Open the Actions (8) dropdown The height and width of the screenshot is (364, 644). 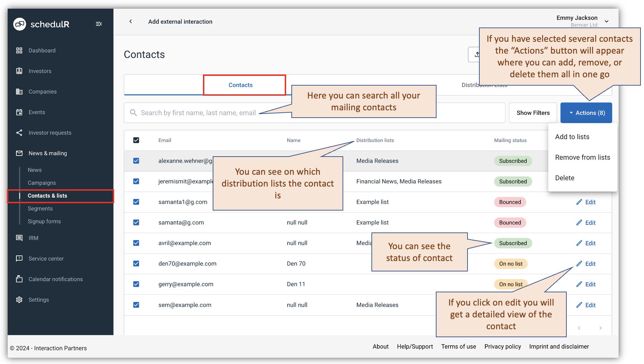[x=586, y=112]
